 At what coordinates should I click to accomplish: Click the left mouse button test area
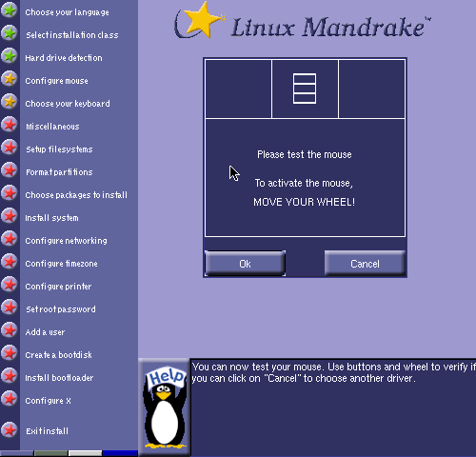coord(238,89)
